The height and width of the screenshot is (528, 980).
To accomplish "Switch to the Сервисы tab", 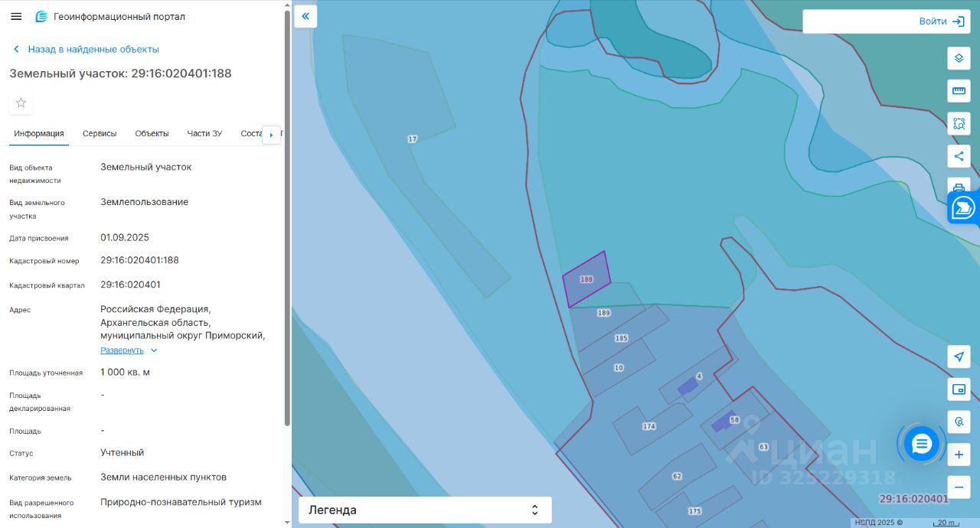I will [100, 133].
